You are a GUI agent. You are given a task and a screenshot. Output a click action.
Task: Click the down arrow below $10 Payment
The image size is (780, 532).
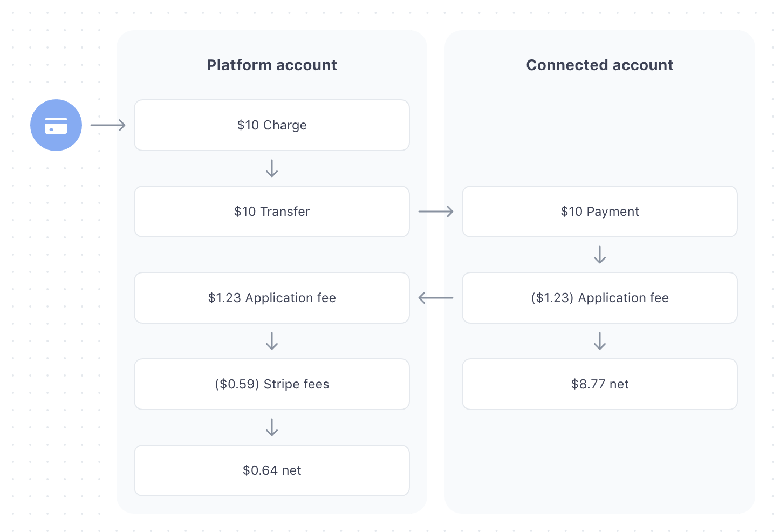coord(600,255)
